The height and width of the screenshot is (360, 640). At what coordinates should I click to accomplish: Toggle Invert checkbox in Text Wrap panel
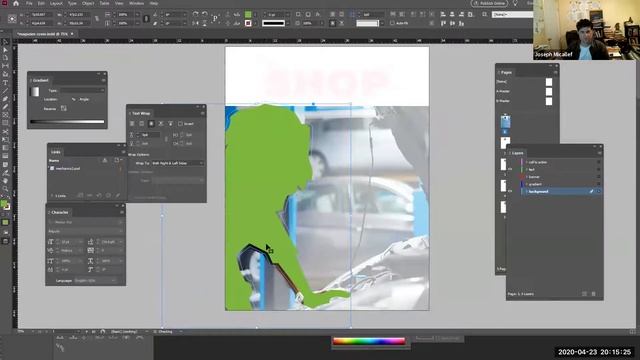click(180, 124)
